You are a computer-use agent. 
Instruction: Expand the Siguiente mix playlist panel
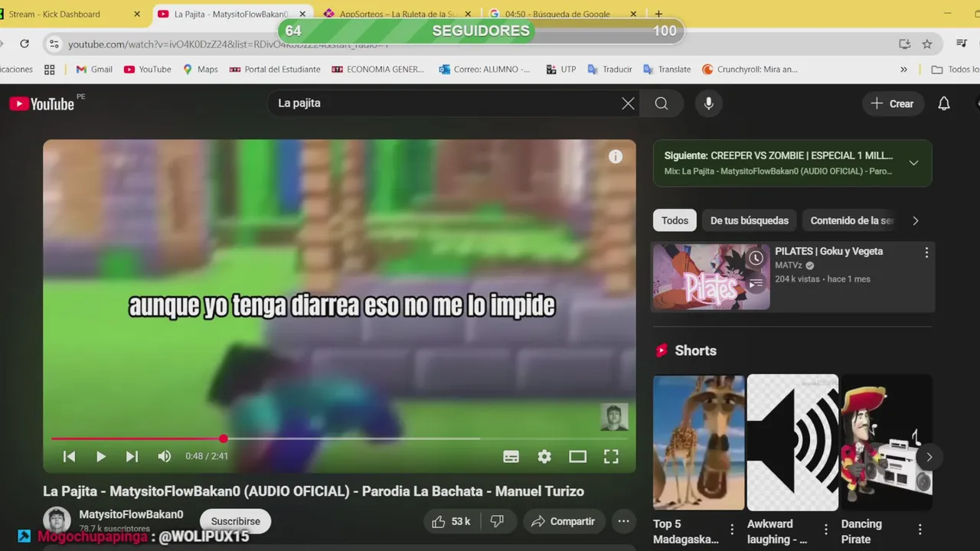click(913, 163)
